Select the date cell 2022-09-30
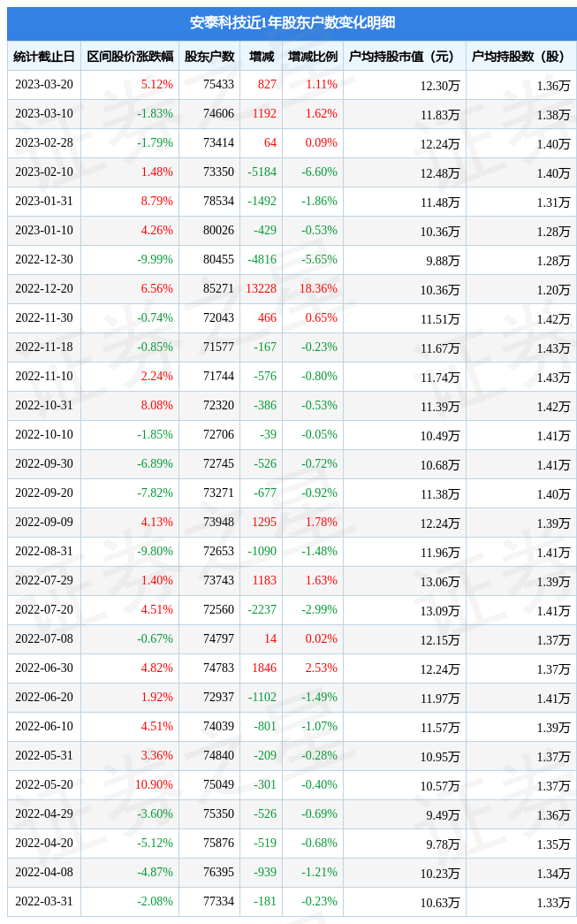Image resolution: width=577 pixels, height=924 pixels. pyautogui.click(x=44, y=463)
